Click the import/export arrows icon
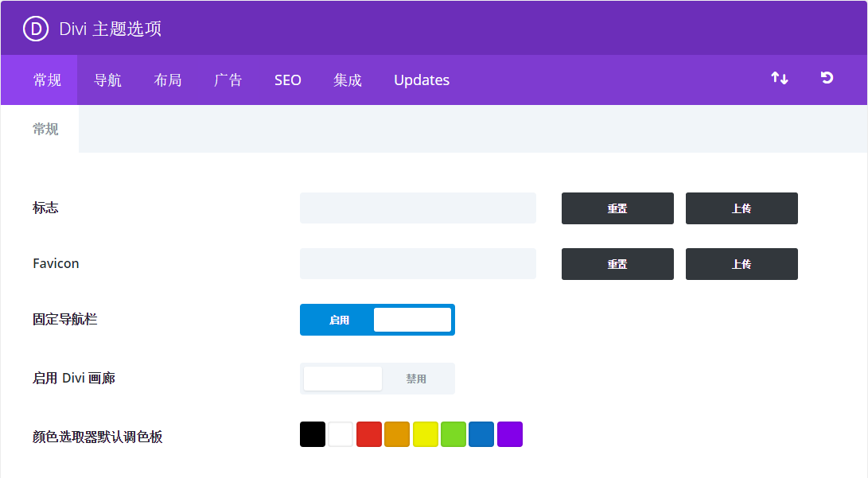Viewport: 868px width, 478px height. click(x=779, y=78)
